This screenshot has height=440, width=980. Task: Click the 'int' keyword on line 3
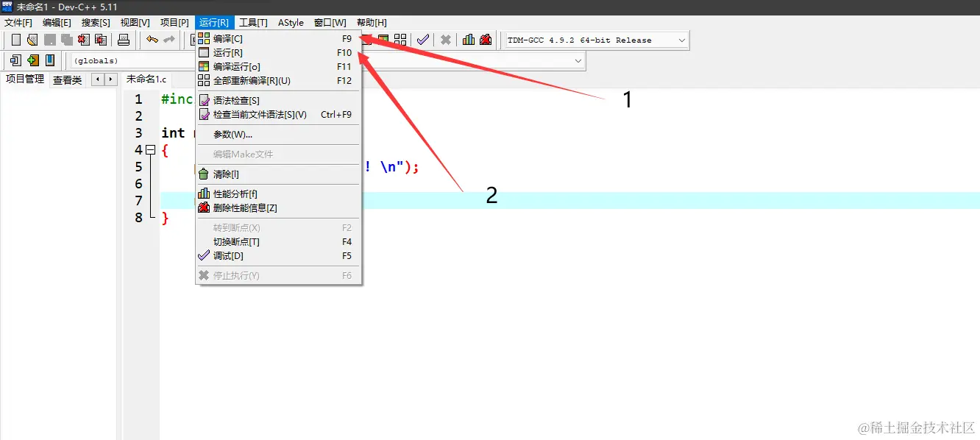click(173, 133)
